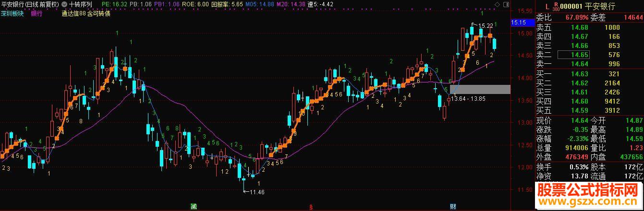Click the gray gap zone rectangle
This screenshot has height=211, width=644.
(480, 89)
